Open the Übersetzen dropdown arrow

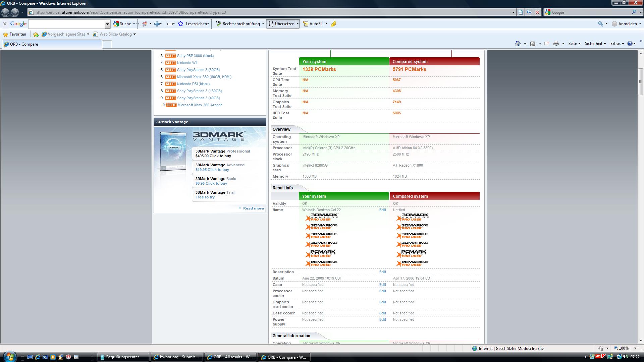click(298, 24)
